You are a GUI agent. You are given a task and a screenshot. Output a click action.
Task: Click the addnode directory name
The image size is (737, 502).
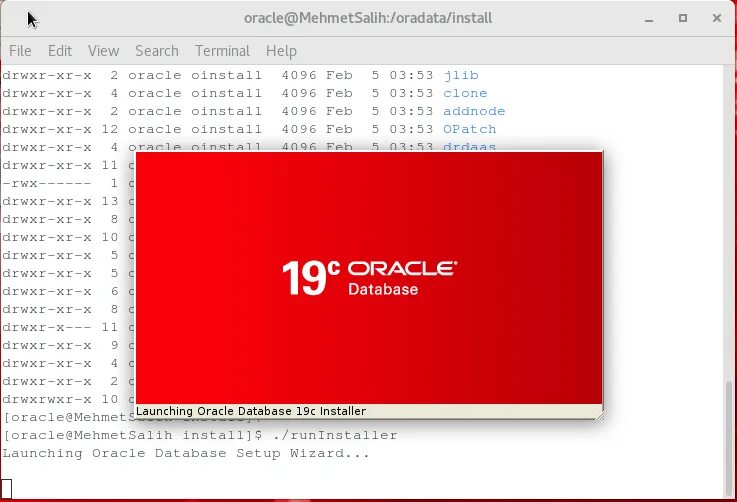[x=474, y=111]
